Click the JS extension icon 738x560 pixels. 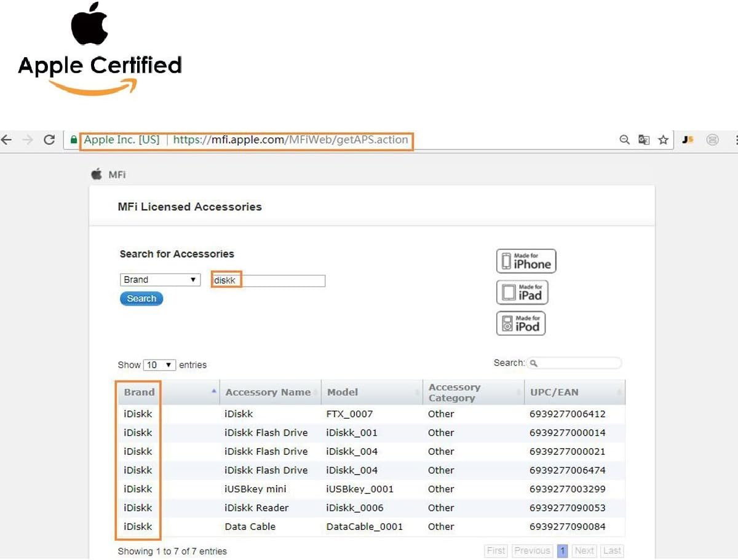(688, 140)
